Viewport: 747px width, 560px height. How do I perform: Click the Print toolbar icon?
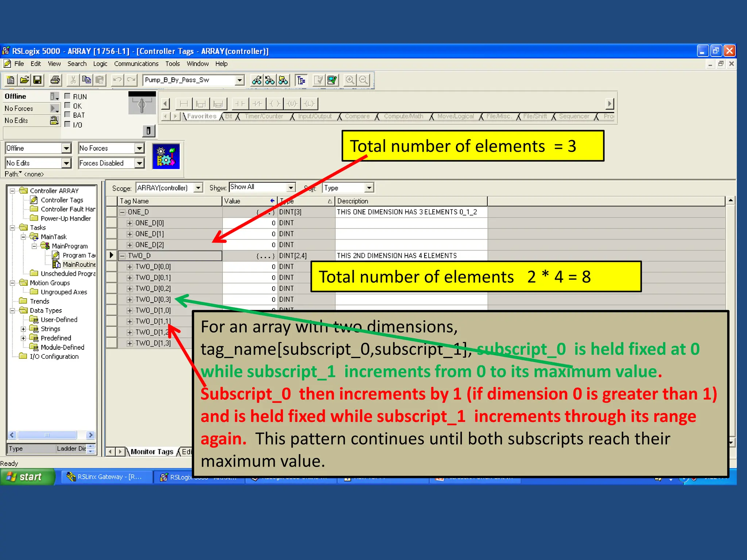tap(55, 80)
